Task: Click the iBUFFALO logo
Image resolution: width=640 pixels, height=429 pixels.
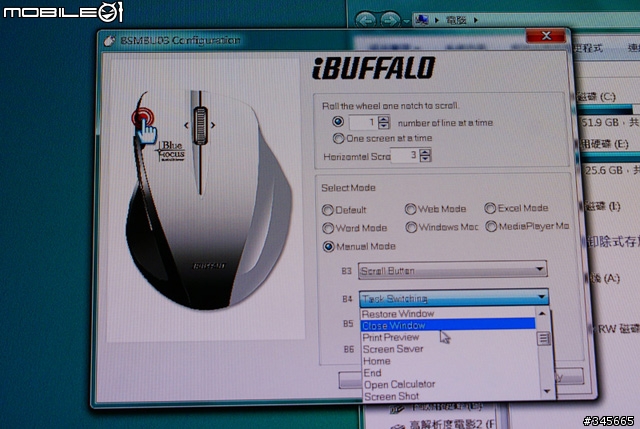Action: point(373,68)
